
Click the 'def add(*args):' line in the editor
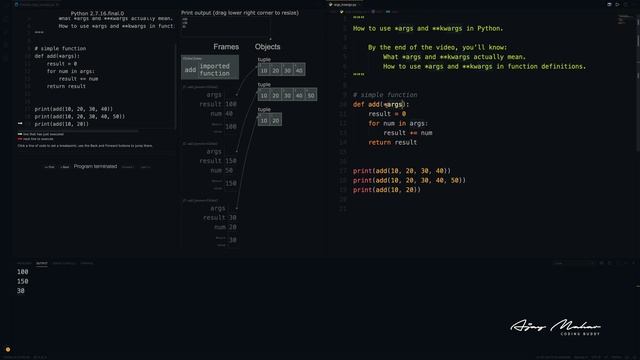coord(381,104)
